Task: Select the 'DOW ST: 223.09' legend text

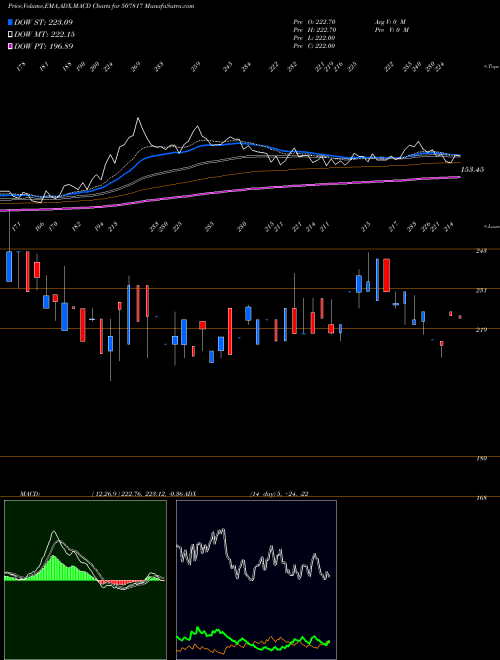Action: click(44, 22)
